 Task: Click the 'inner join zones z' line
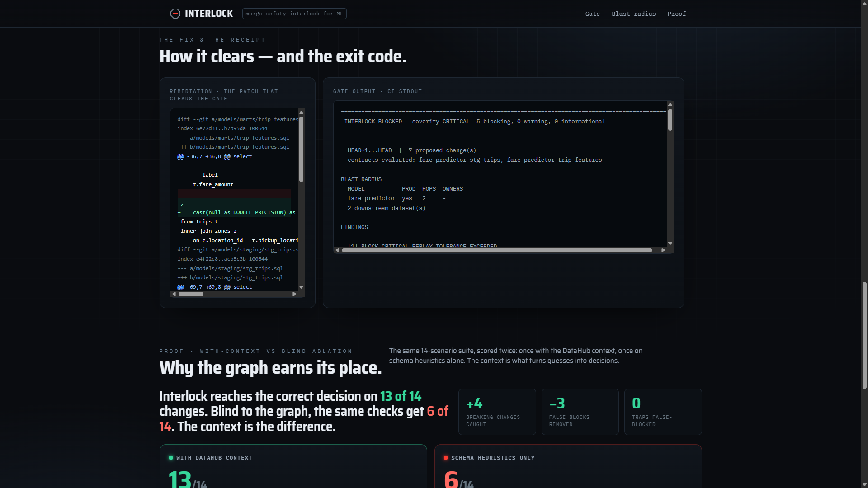(208, 231)
